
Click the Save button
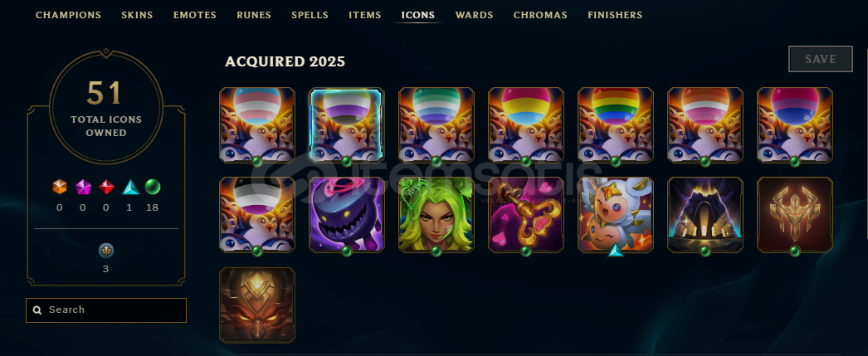coord(821,59)
